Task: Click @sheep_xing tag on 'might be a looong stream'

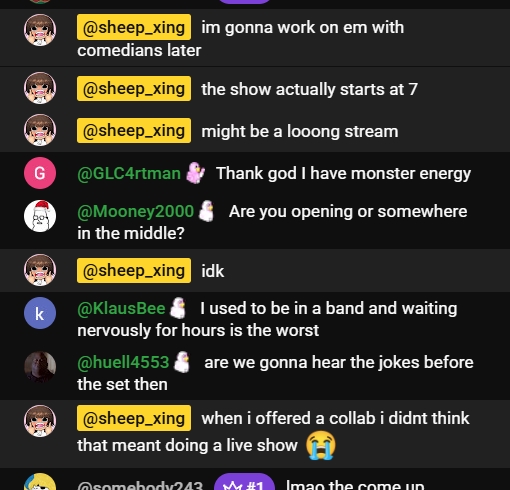Action: 134,130
